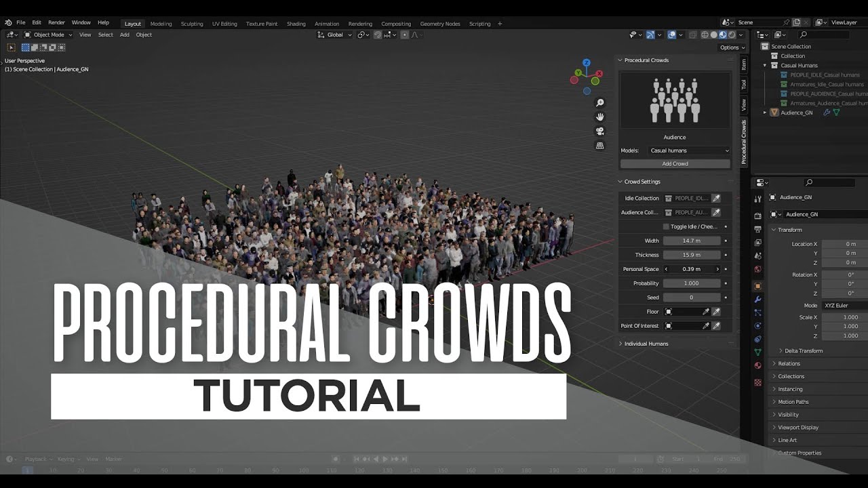Open the Physics properties tab icon

point(758,326)
